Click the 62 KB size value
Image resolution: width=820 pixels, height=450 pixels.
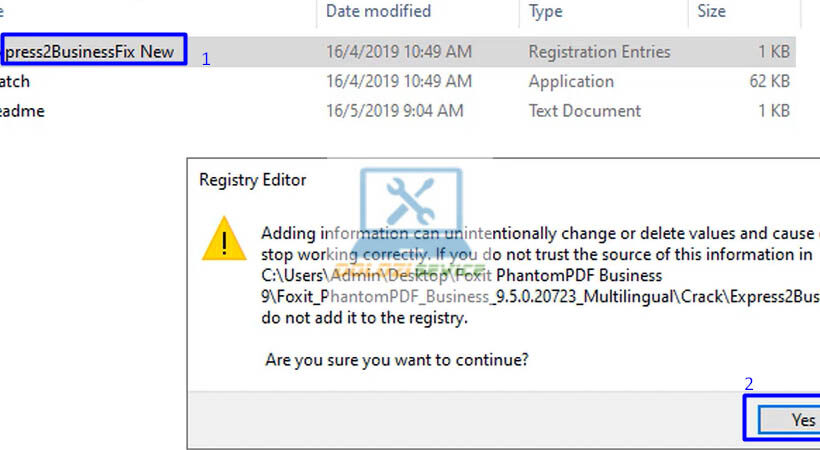click(x=769, y=81)
